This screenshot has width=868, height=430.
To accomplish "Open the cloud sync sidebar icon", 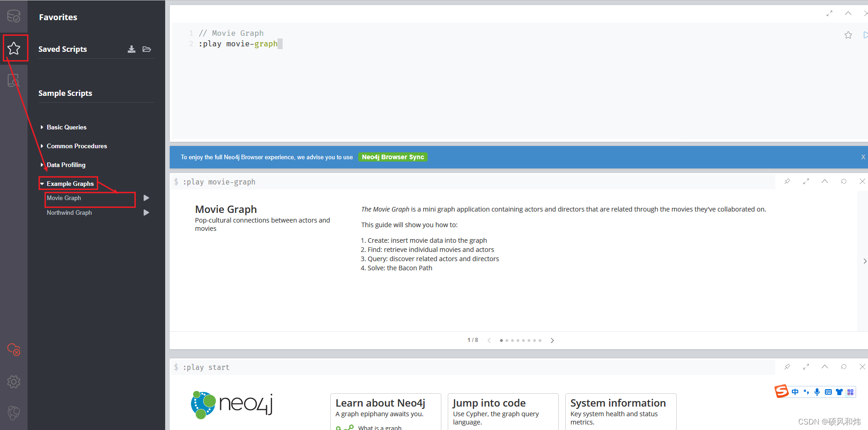I will point(14,350).
